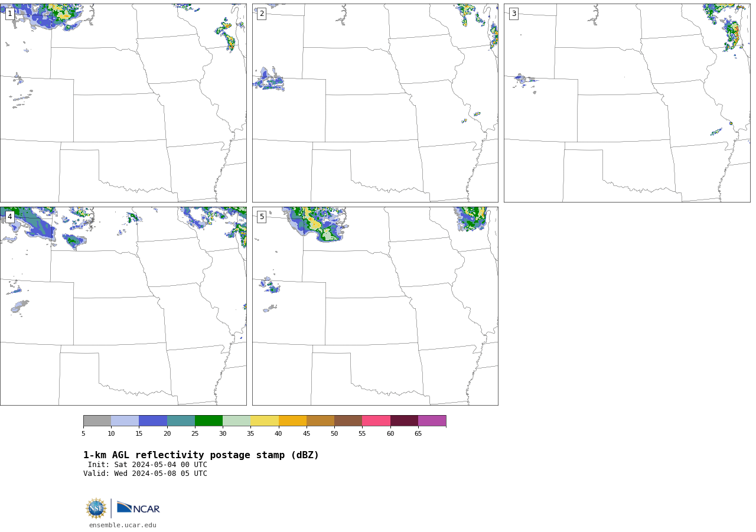Click the maroon 60-65 dBZ swatch
The image size is (756, 532).
404,421
